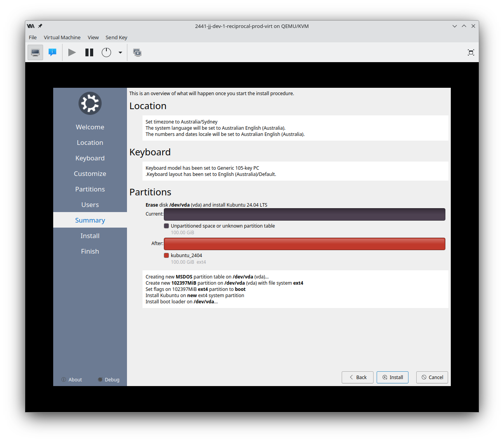This screenshot has height=442, width=504.
Task: Open the Send Key menu
Action: point(116,37)
